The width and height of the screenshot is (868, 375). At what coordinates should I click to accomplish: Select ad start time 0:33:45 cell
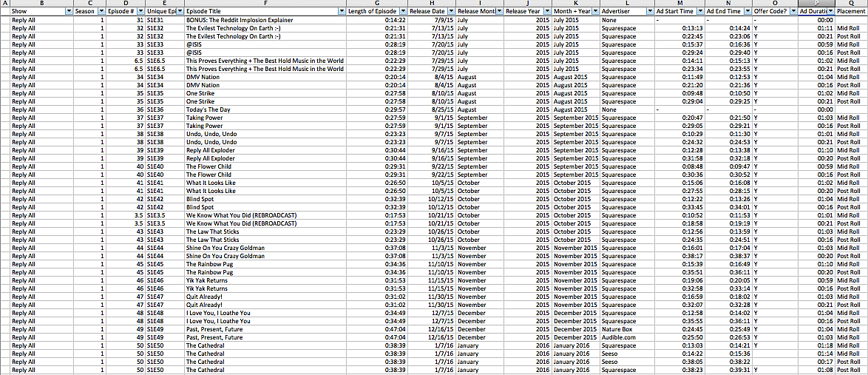(x=679, y=207)
